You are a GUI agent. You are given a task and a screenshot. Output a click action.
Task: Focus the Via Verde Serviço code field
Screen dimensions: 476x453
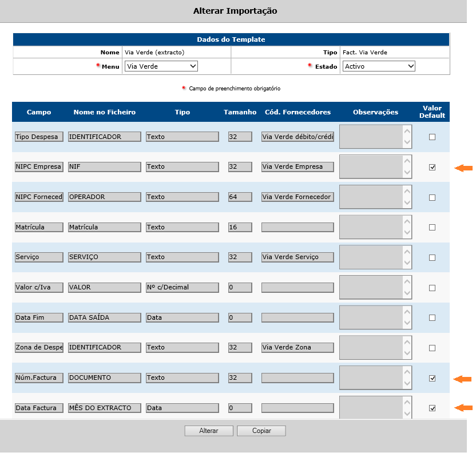point(297,257)
